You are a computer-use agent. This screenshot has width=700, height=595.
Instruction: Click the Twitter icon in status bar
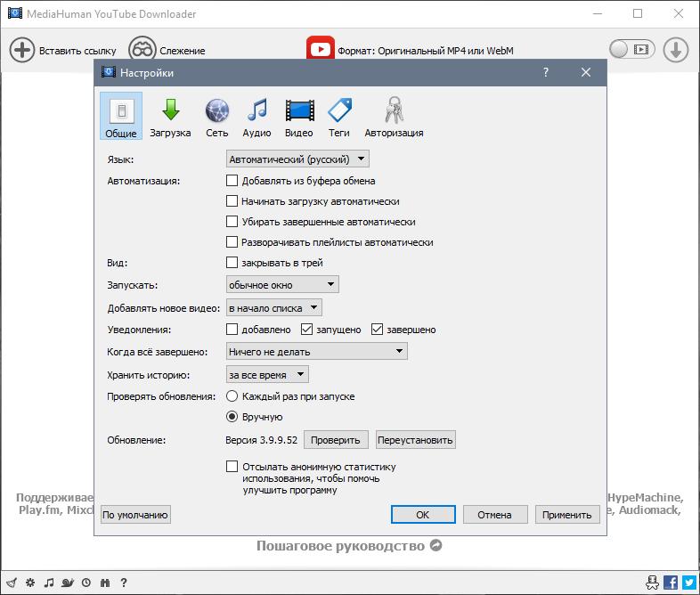click(689, 583)
